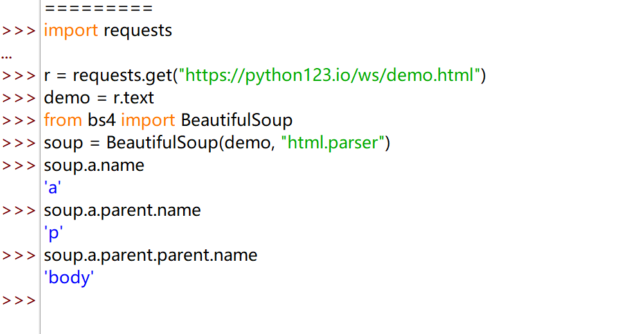The height and width of the screenshot is (334, 644).
Task: Click the >>> prompt beside "from bs4" line
Action: [19, 120]
